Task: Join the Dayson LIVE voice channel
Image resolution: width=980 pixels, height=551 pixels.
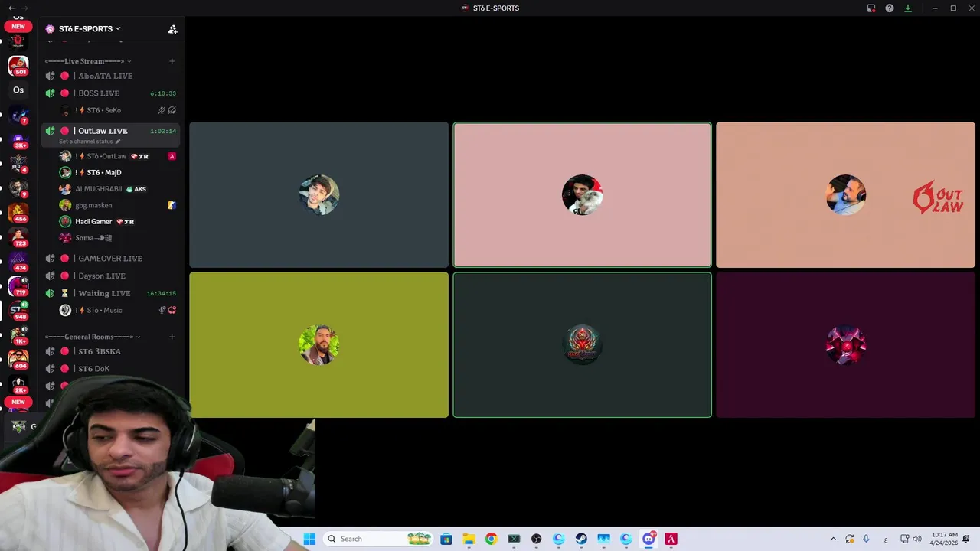Action: click(110, 275)
